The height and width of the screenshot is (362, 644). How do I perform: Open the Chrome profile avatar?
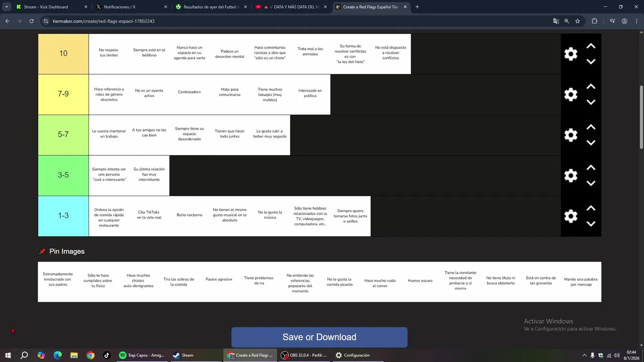[x=624, y=21]
